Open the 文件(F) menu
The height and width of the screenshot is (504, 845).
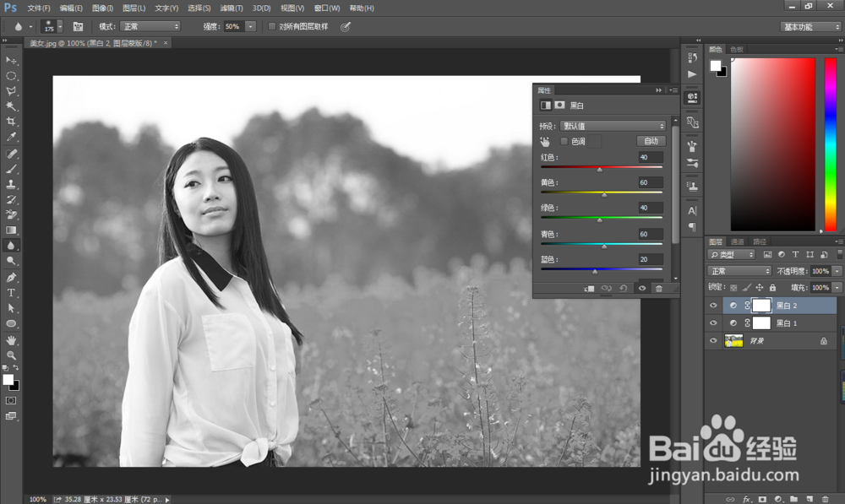coord(39,8)
